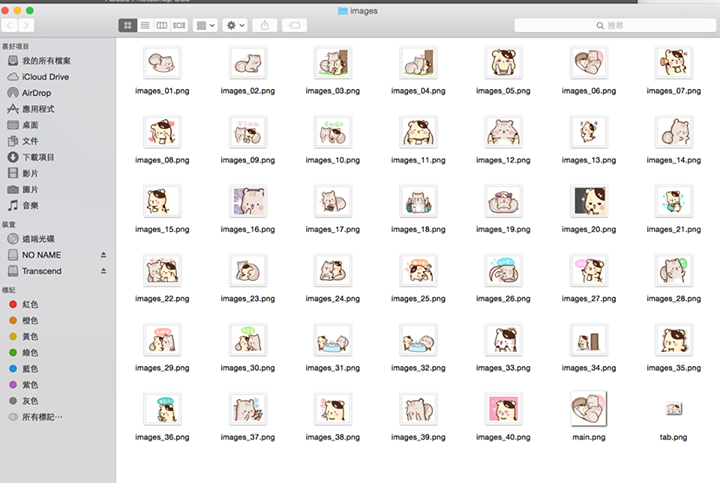Select the images_31.png thumbnail
Viewport: 720px width, 483px height.
point(332,340)
